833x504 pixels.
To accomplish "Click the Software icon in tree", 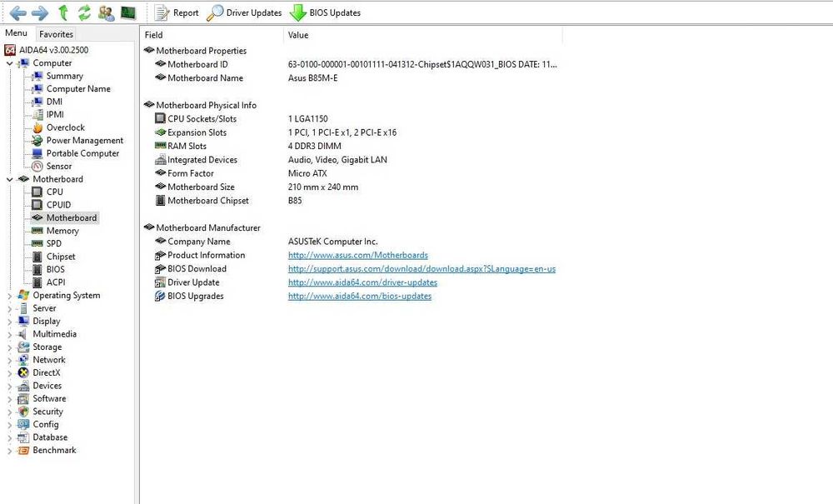I will pos(23,399).
